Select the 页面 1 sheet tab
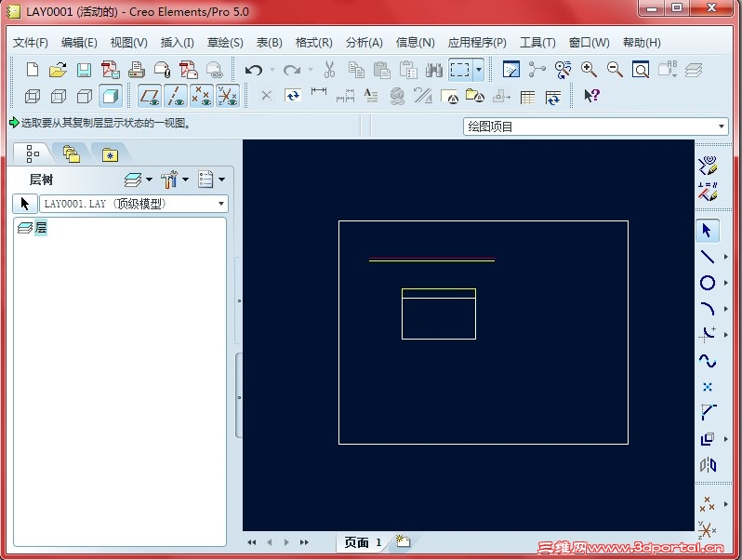Viewport: 742px width, 560px height. click(363, 542)
